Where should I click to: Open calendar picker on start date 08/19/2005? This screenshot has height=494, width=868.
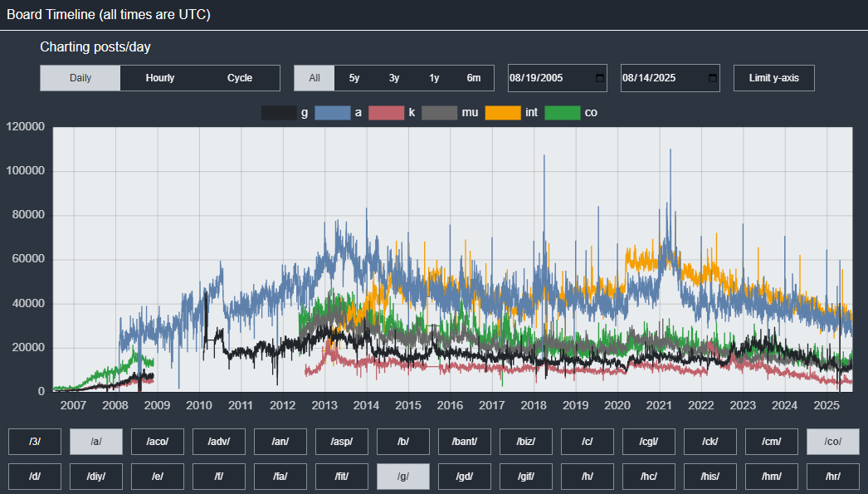(600, 78)
